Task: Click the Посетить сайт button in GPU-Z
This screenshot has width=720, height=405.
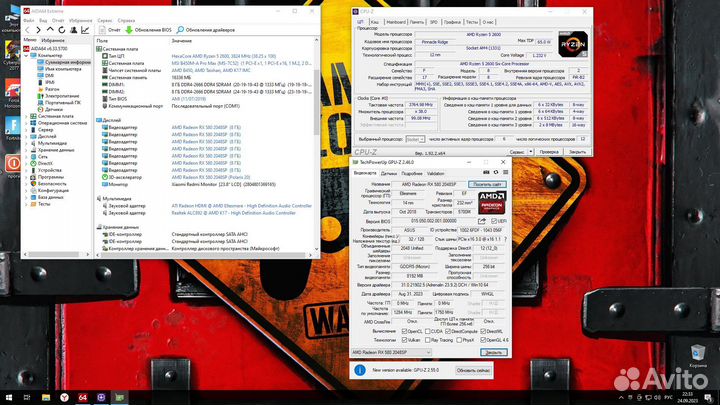Action: [x=487, y=184]
